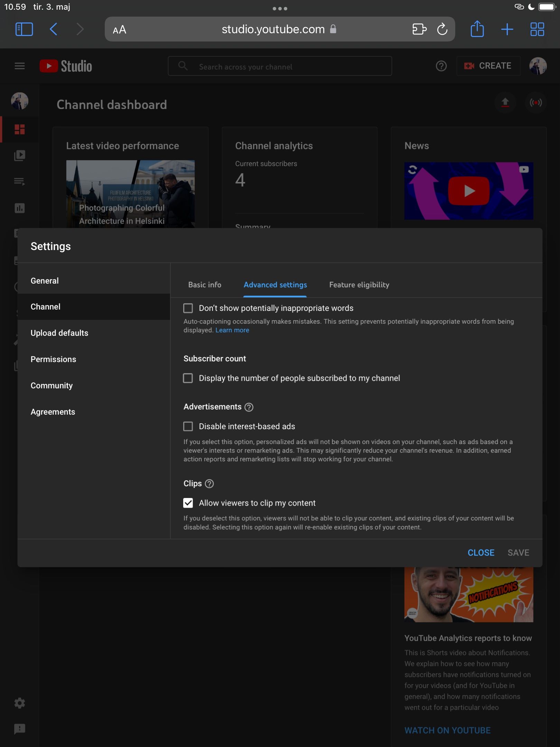Viewport: 560px width, 747px height.
Task: Click YouTube Analytics reports to know title
Action: (x=468, y=638)
